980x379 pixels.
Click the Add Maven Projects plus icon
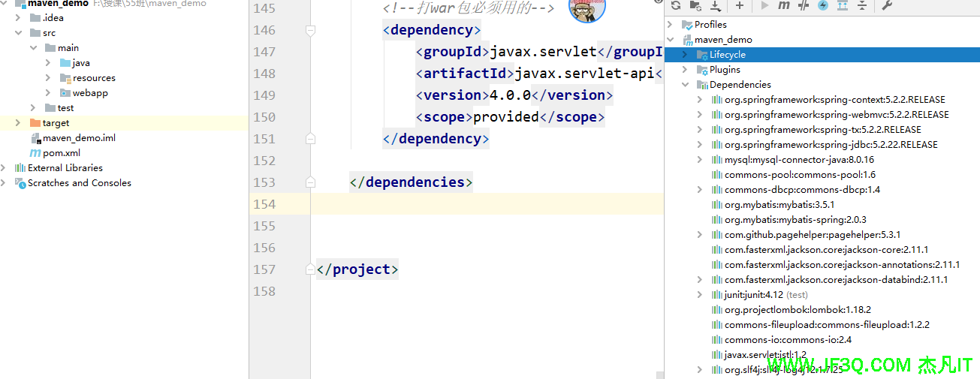pyautogui.click(x=740, y=6)
